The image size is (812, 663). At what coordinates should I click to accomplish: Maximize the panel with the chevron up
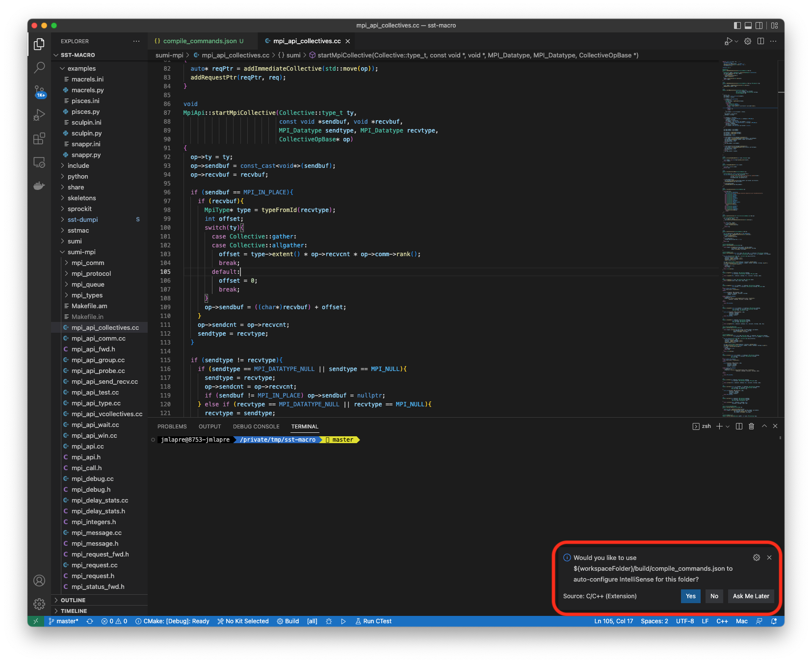click(x=764, y=426)
